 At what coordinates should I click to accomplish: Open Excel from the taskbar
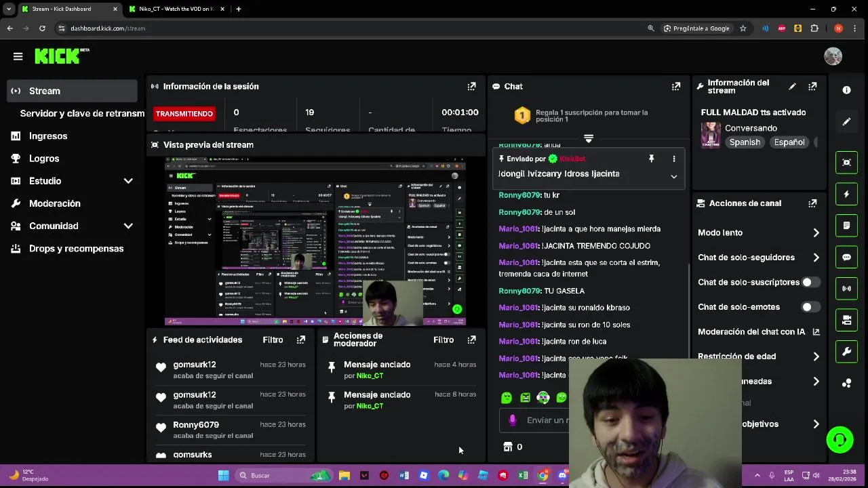523,475
